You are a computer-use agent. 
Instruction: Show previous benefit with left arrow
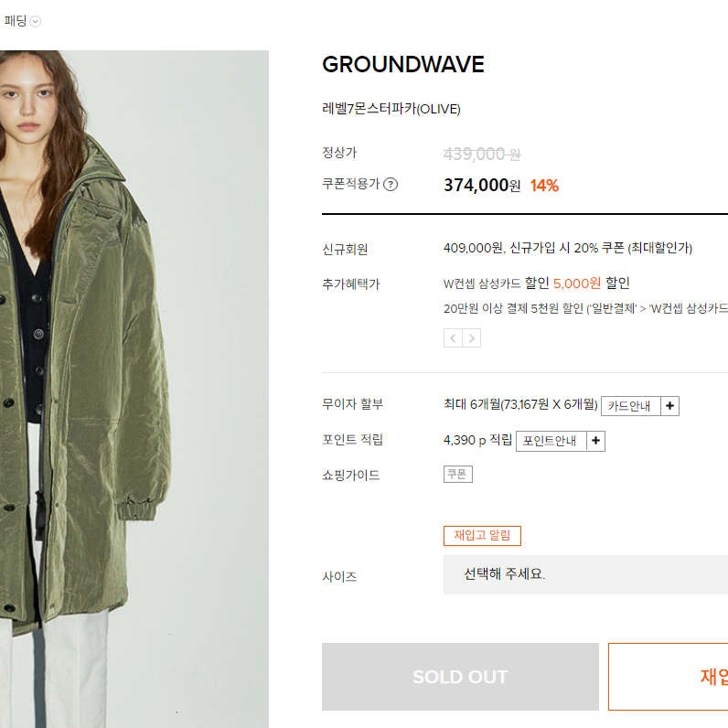tap(453, 338)
